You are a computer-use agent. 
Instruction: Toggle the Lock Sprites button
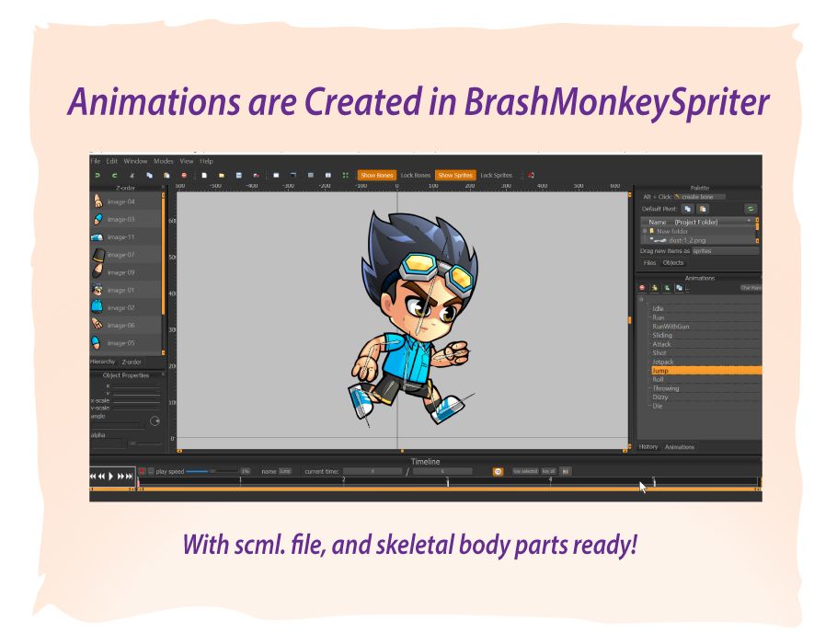496,175
